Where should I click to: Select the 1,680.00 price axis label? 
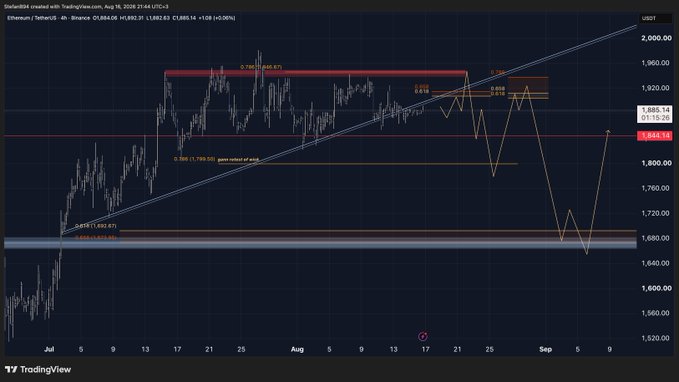656,238
